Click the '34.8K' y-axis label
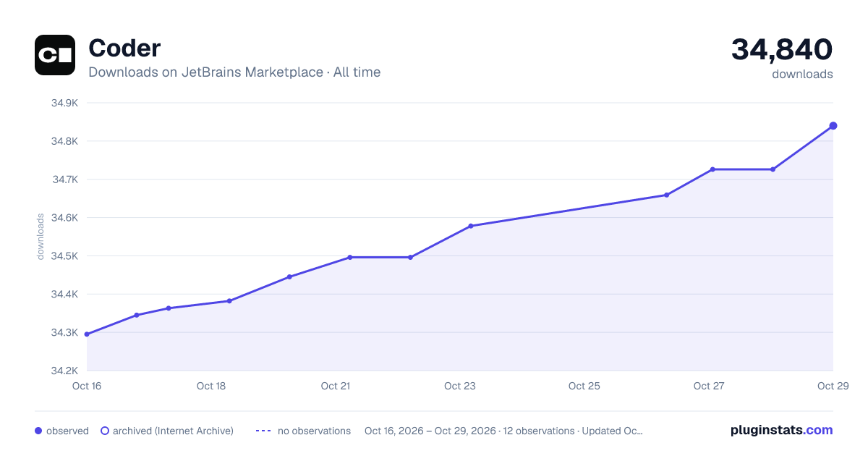 coord(64,141)
